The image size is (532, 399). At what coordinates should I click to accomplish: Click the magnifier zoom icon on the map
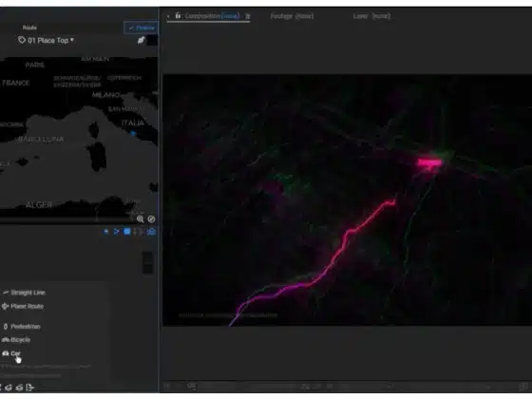141,219
